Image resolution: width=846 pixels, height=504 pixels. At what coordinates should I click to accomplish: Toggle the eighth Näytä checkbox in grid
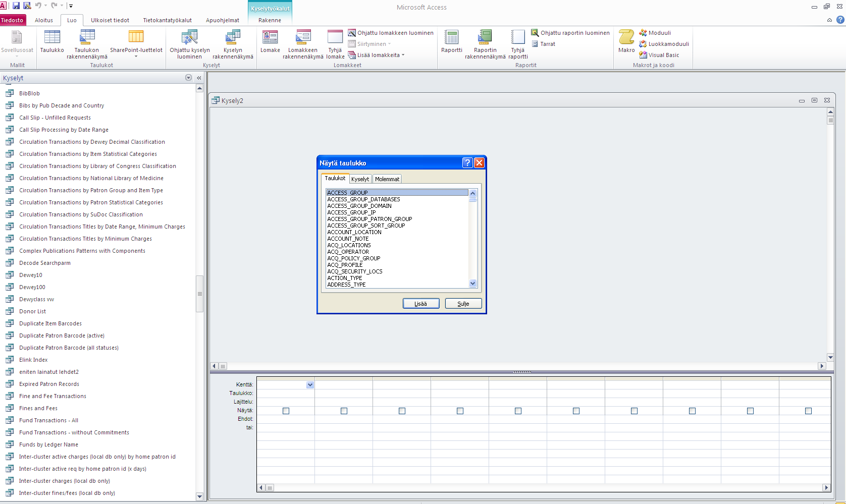point(693,411)
